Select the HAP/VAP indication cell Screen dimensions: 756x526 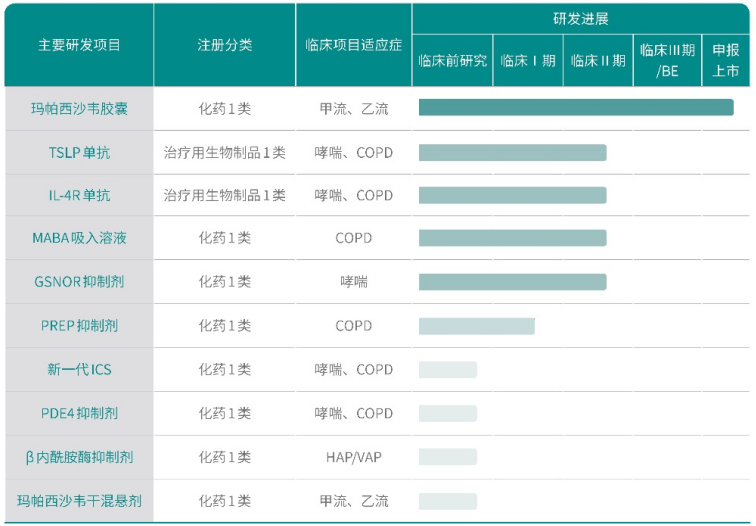(354, 457)
